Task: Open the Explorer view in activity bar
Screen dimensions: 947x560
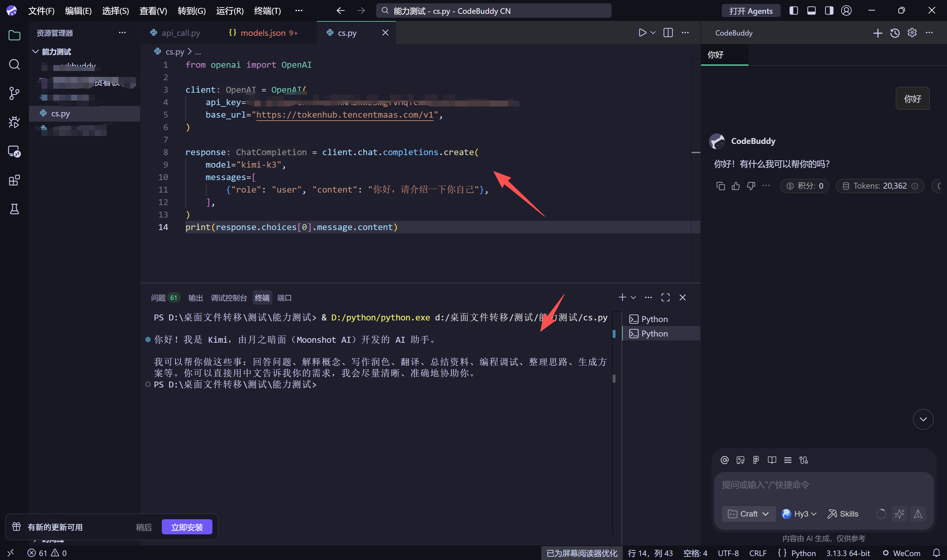Action: (x=14, y=35)
